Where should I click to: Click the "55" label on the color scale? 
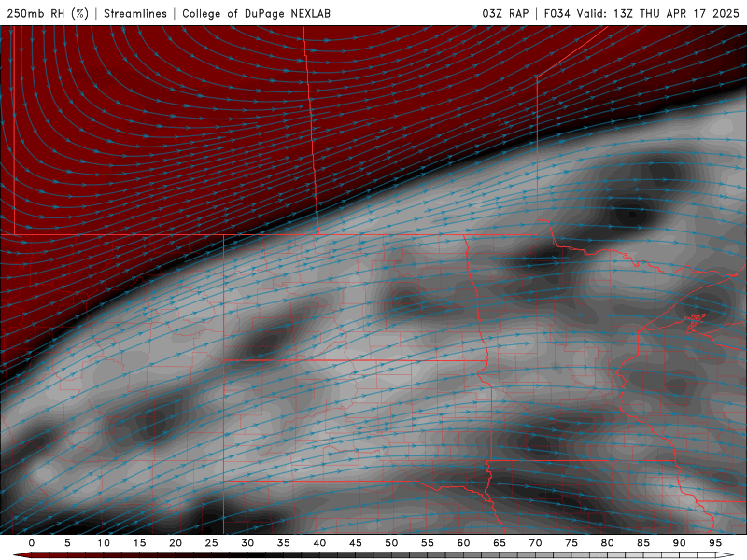point(428,543)
